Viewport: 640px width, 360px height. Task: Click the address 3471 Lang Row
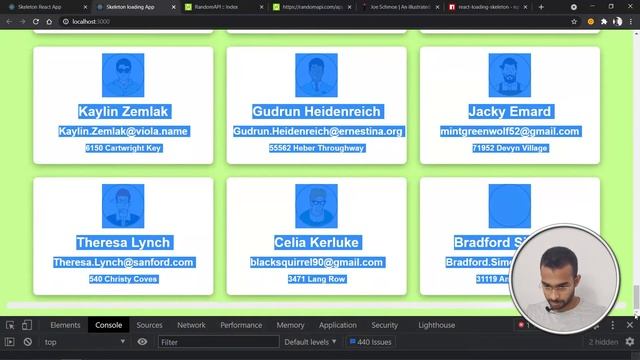pos(316,279)
